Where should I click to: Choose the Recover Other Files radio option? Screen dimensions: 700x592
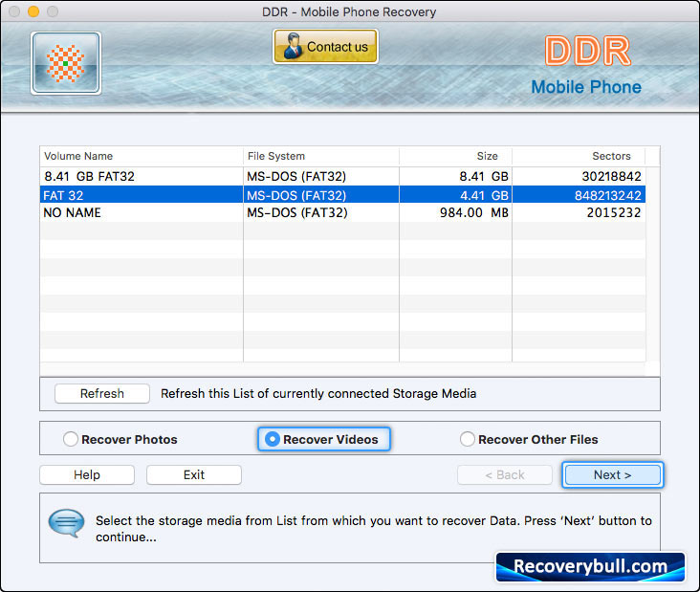pyautogui.click(x=529, y=439)
